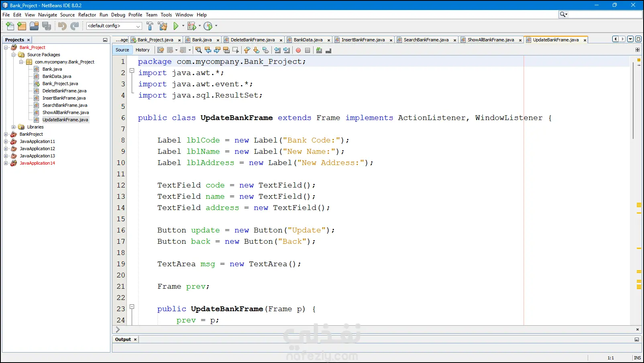Switch to SearchBankFrame.java tab
The height and width of the screenshot is (363, 644).
coord(426,40)
